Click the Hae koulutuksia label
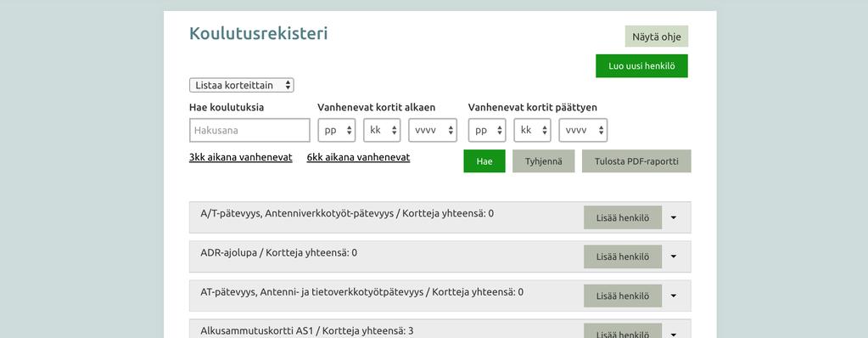 click(227, 108)
